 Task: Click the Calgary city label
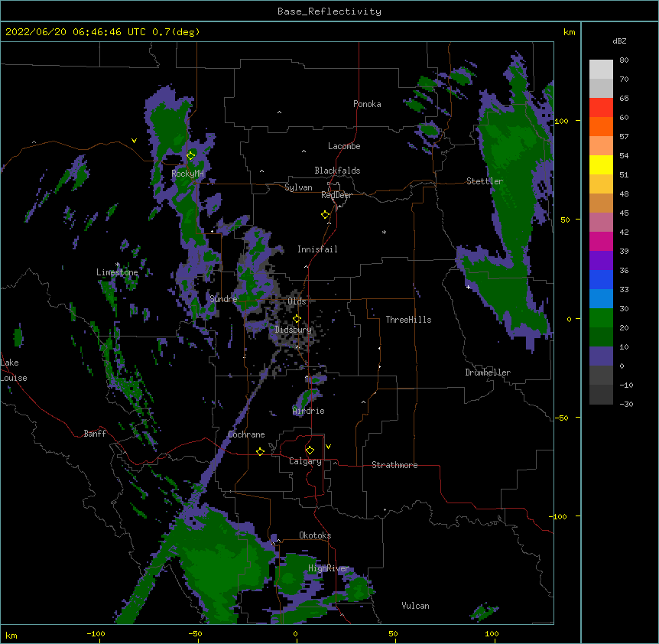click(x=305, y=461)
